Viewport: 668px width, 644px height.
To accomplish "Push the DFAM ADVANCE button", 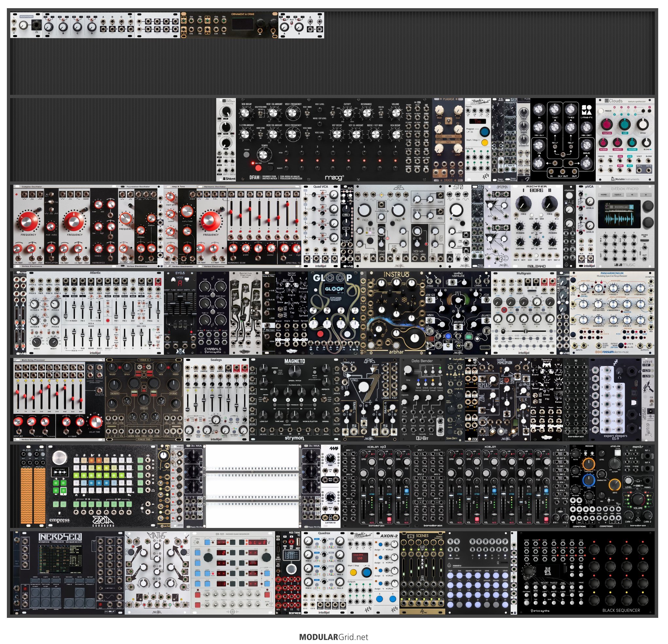I will (x=271, y=168).
